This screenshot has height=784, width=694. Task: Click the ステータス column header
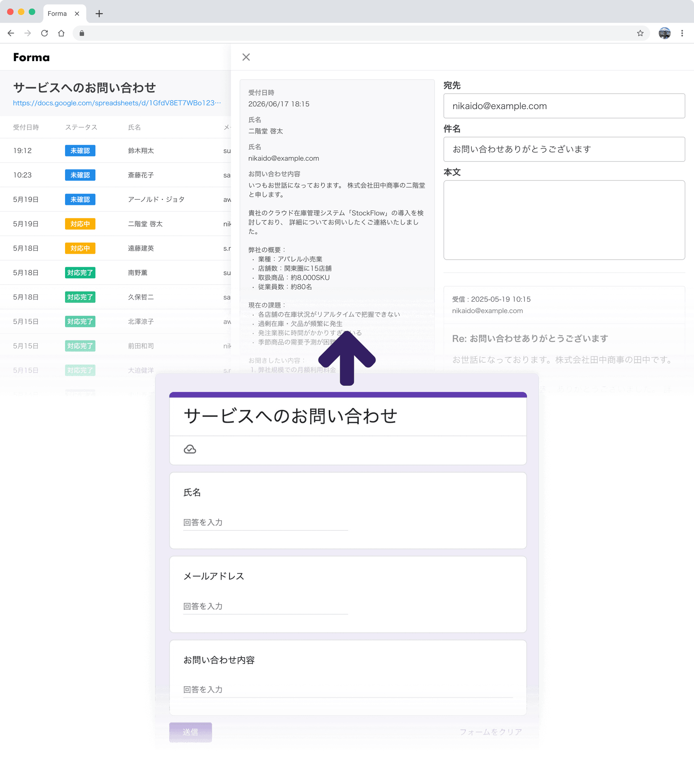tap(81, 127)
